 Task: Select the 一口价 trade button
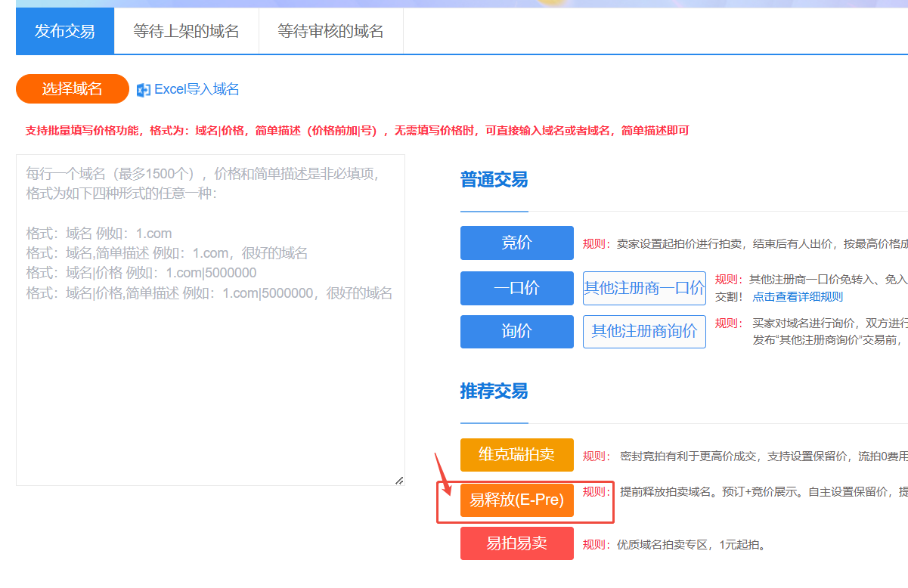[x=516, y=288]
